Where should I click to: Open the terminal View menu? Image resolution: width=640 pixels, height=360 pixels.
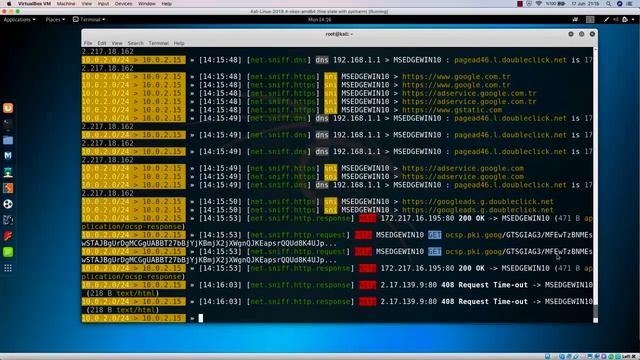click(117, 43)
